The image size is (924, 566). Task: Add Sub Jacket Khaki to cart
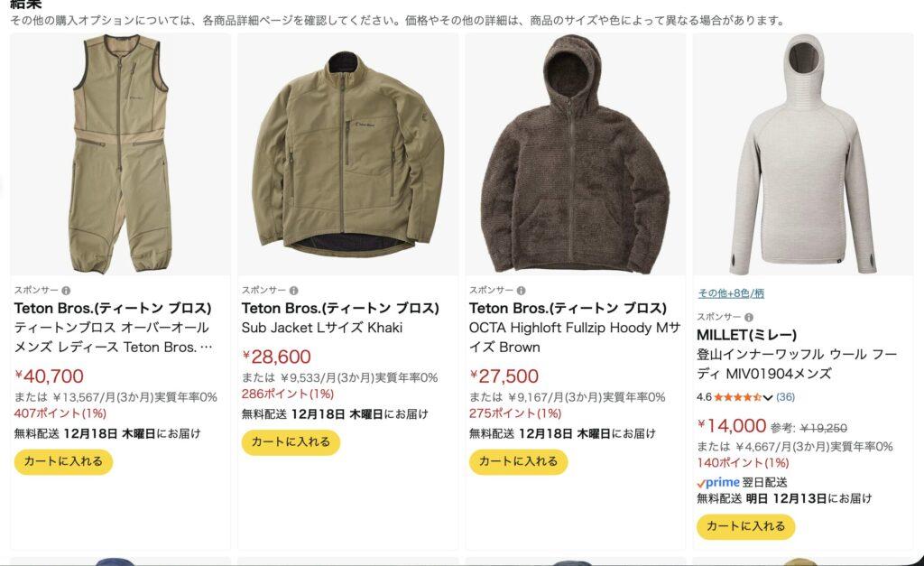click(x=291, y=442)
